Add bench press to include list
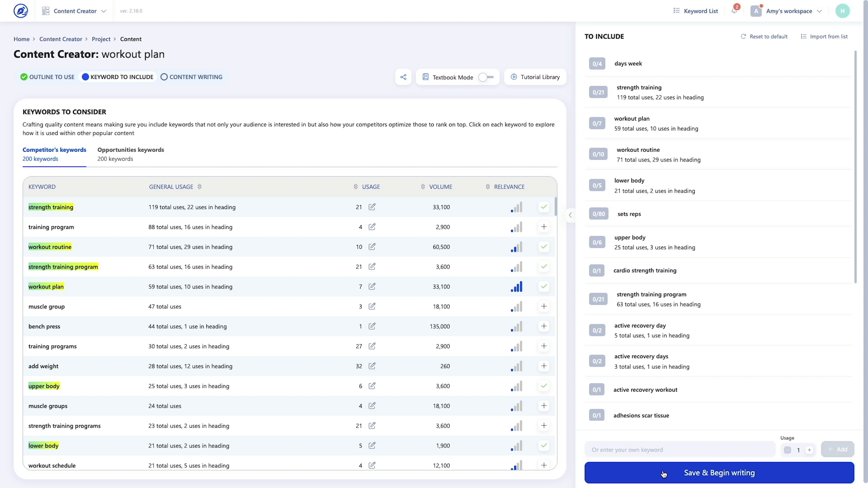The height and width of the screenshot is (488, 868). [x=543, y=326]
